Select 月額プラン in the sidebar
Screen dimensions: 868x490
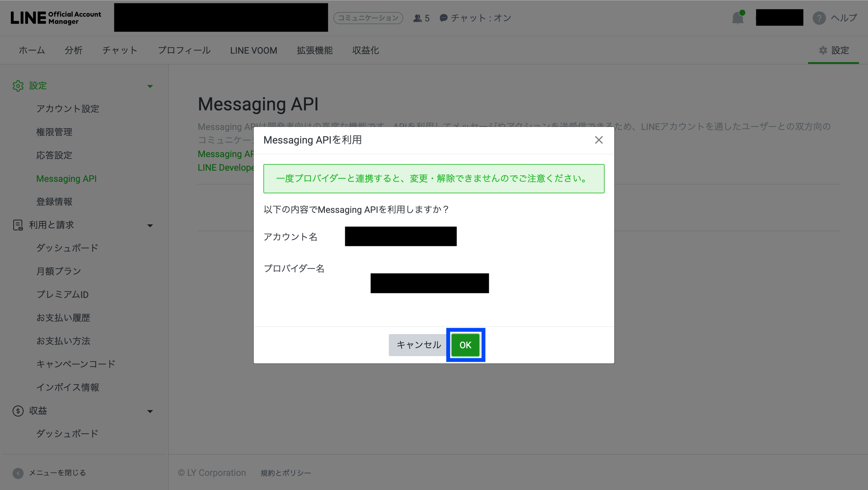click(59, 271)
